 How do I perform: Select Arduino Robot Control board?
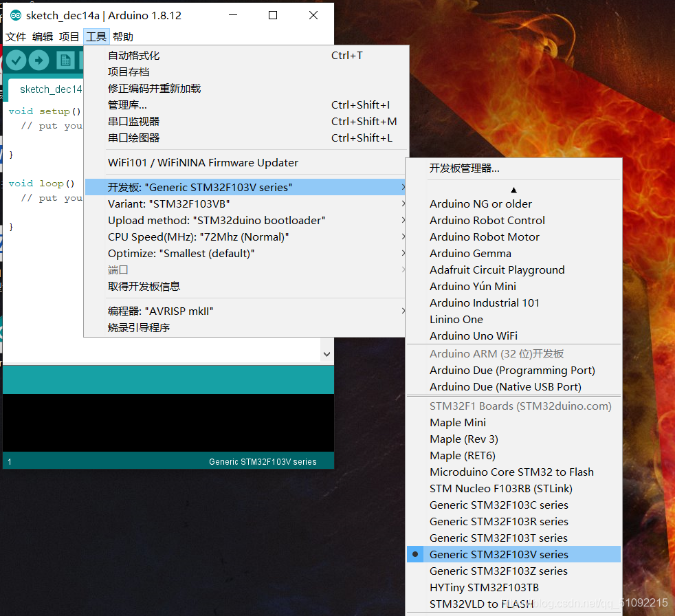pos(513,221)
